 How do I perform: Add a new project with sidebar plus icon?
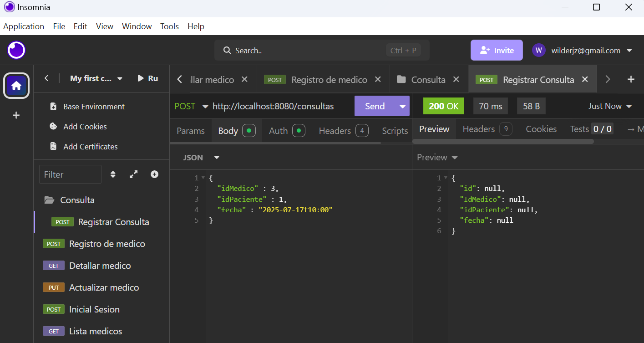[16, 115]
